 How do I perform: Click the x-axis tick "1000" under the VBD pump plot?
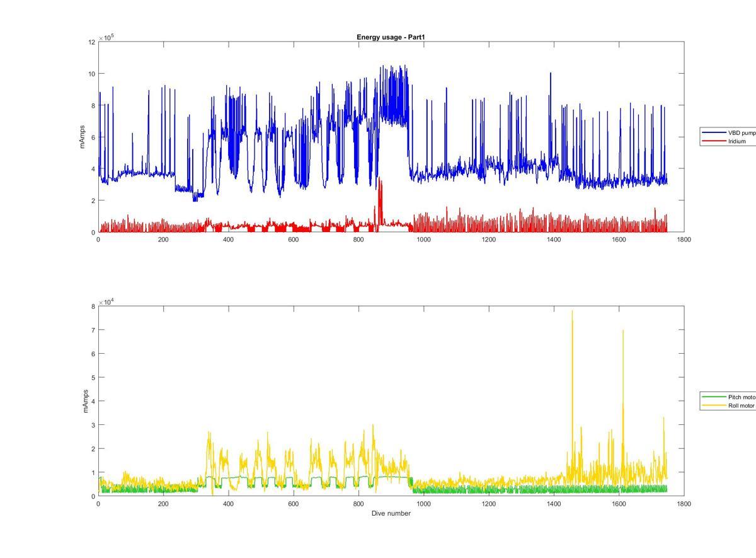(x=423, y=240)
